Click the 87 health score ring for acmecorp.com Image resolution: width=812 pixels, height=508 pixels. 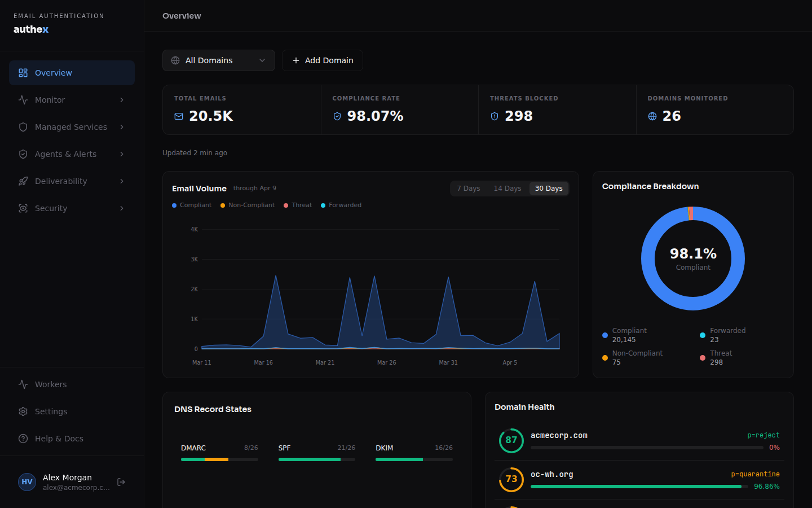tap(511, 440)
